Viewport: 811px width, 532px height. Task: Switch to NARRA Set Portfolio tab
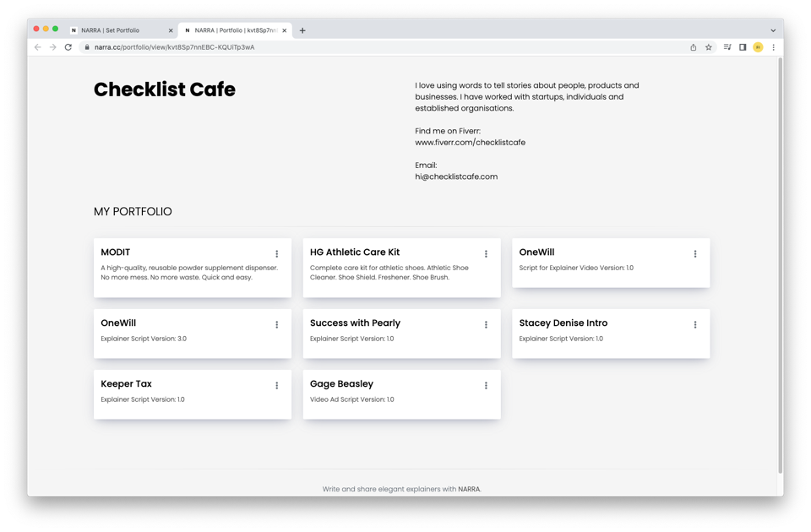point(121,30)
